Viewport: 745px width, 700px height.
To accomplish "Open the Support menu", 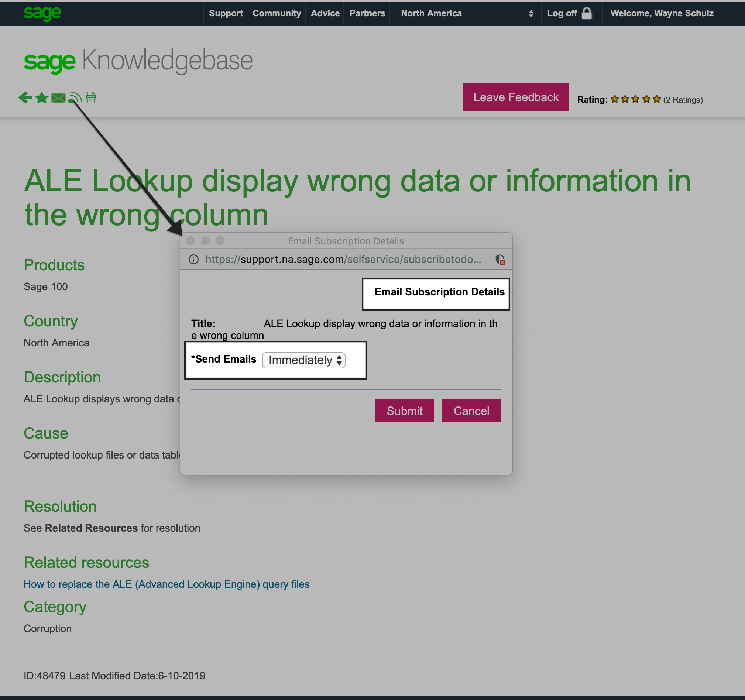I will click(x=226, y=14).
